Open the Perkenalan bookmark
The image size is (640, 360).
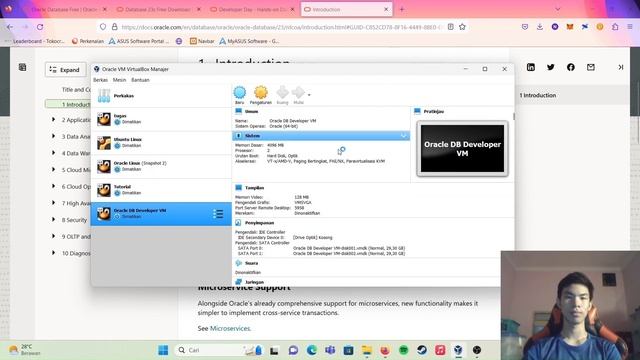[x=87, y=41]
